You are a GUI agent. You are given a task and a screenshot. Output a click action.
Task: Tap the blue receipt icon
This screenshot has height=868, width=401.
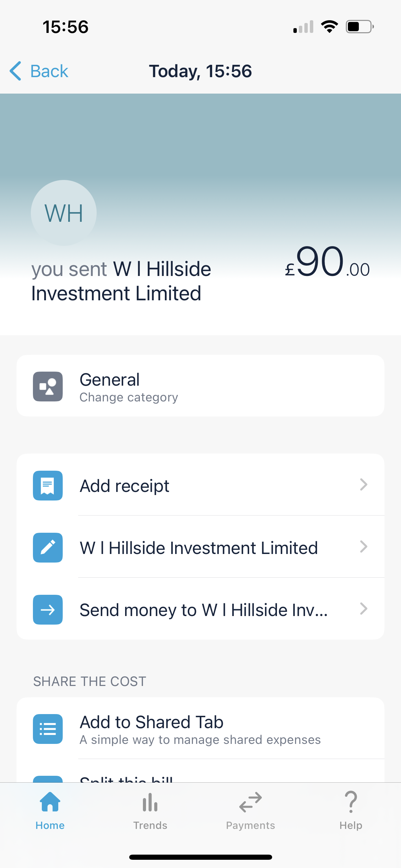[48, 485]
